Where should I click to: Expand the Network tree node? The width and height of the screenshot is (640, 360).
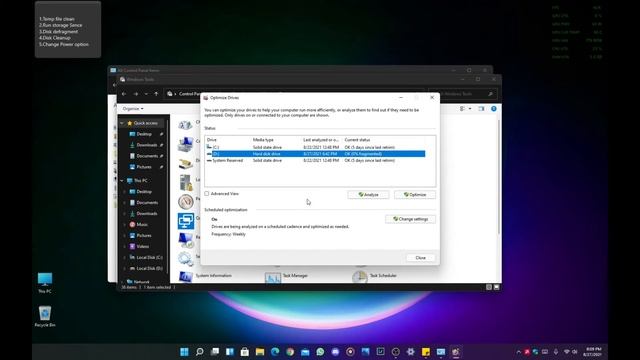(x=122, y=281)
